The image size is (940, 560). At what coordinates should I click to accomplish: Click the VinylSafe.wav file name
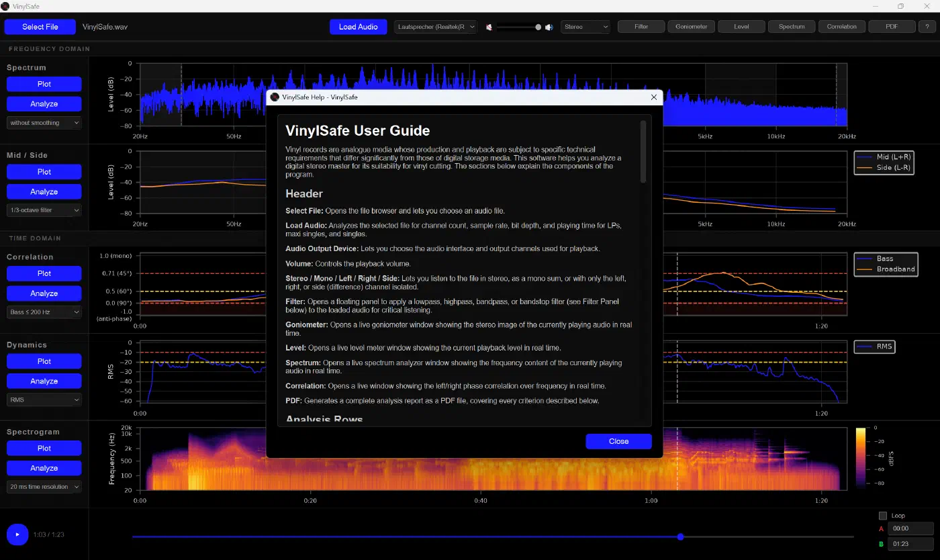point(105,27)
